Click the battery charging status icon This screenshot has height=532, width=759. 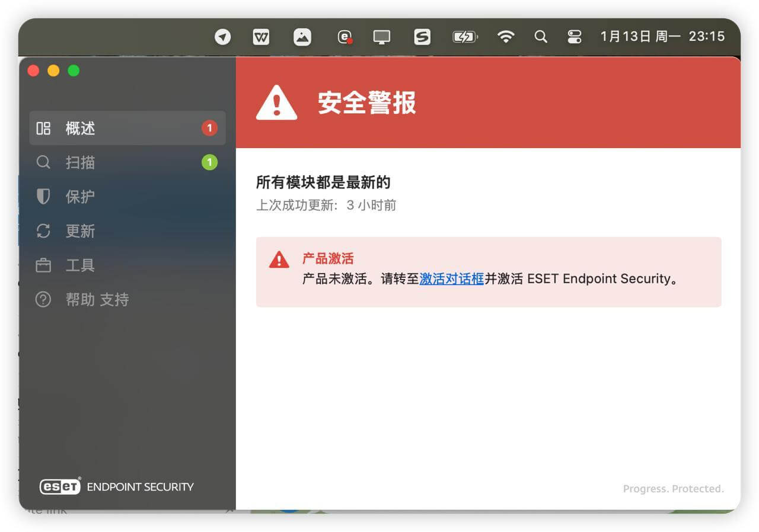(465, 37)
